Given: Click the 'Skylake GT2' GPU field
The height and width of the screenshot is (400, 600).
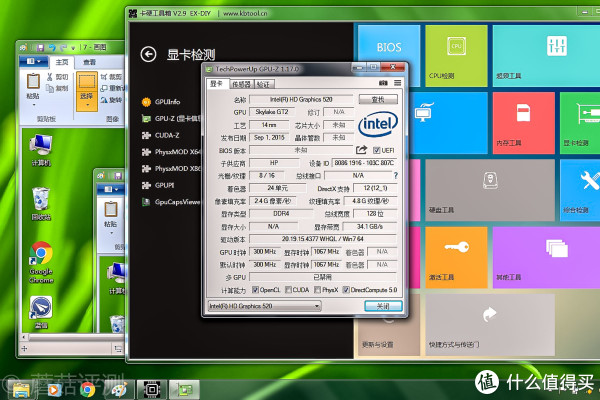Looking at the screenshot, I should tap(272, 112).
